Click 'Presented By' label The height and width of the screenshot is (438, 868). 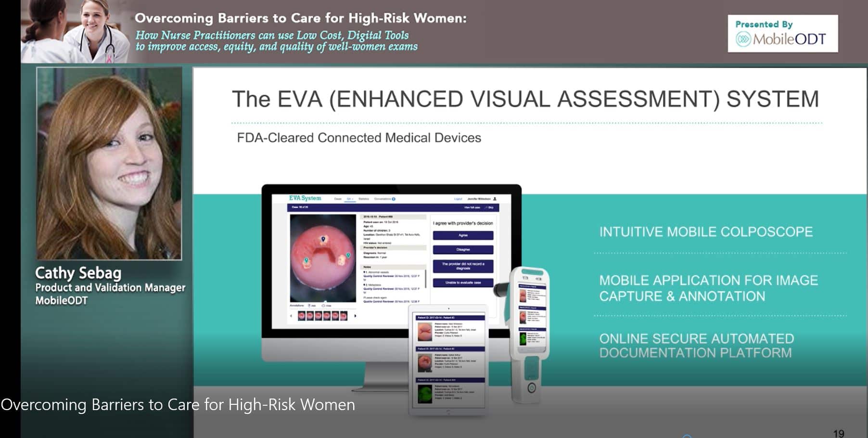(764, 24)
